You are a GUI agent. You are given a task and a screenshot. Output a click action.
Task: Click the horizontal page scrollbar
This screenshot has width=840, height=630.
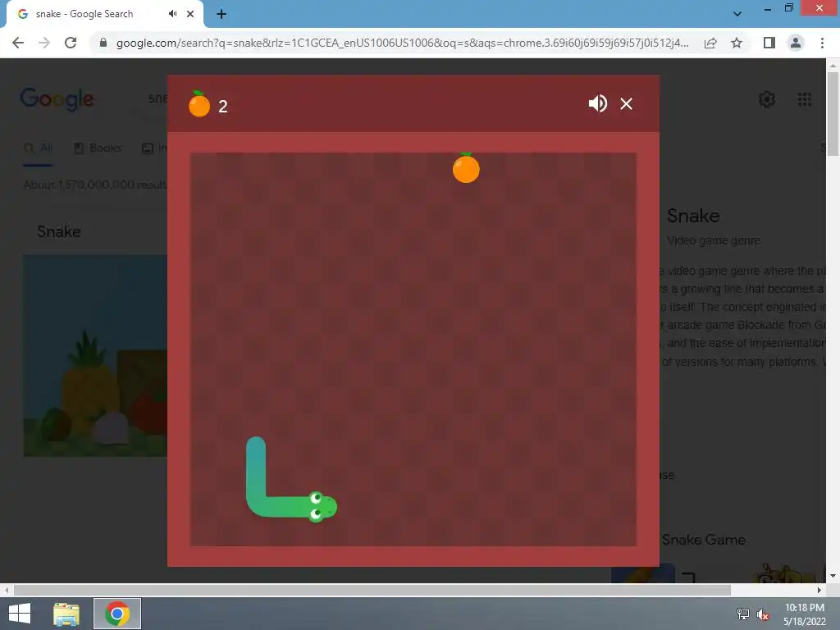click(x=372, y=590)
